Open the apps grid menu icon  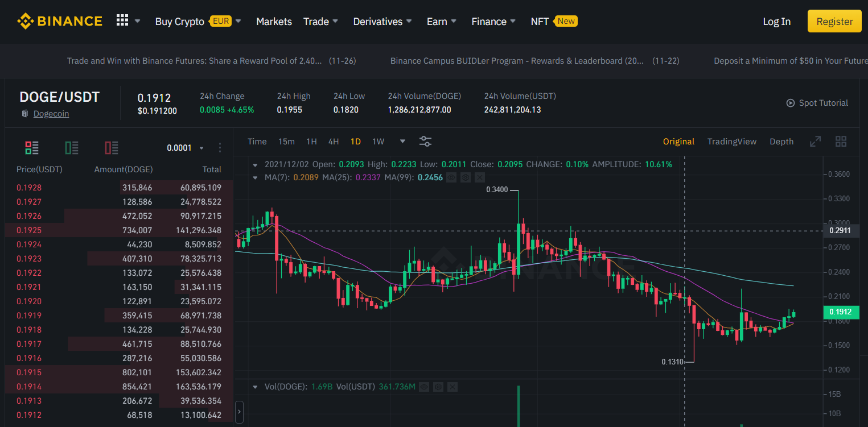click(x=122, y=20)
